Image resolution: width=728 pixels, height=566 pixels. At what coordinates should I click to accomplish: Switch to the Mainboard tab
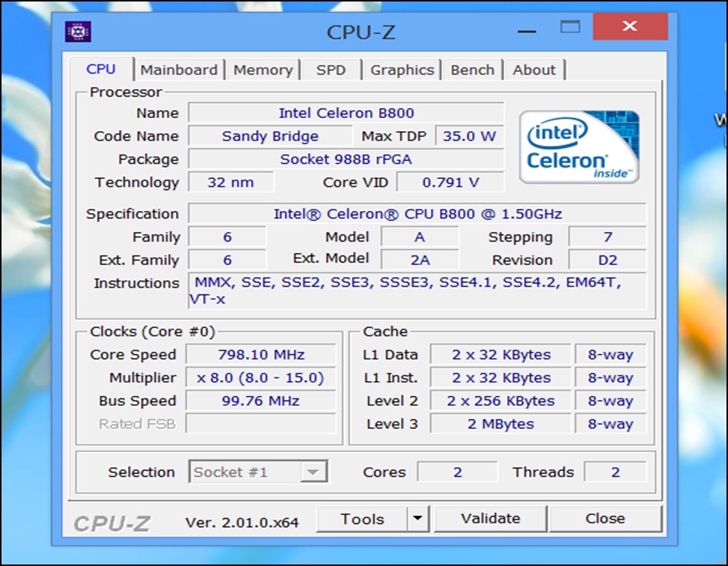pos(179,70)
